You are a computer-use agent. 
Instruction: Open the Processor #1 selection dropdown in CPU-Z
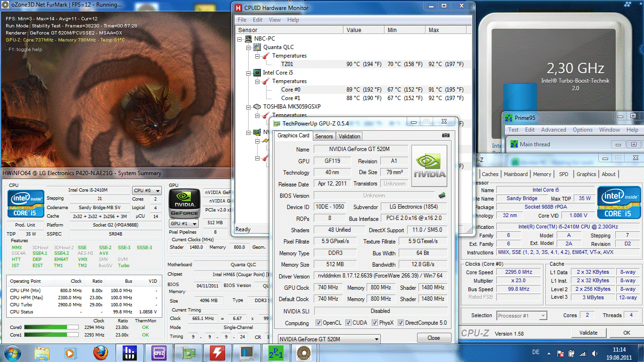(x=521, y=315)
